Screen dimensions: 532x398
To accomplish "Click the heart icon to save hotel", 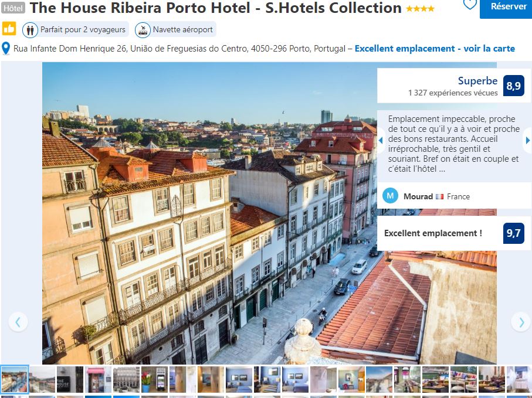I will [x=470, y=4].
